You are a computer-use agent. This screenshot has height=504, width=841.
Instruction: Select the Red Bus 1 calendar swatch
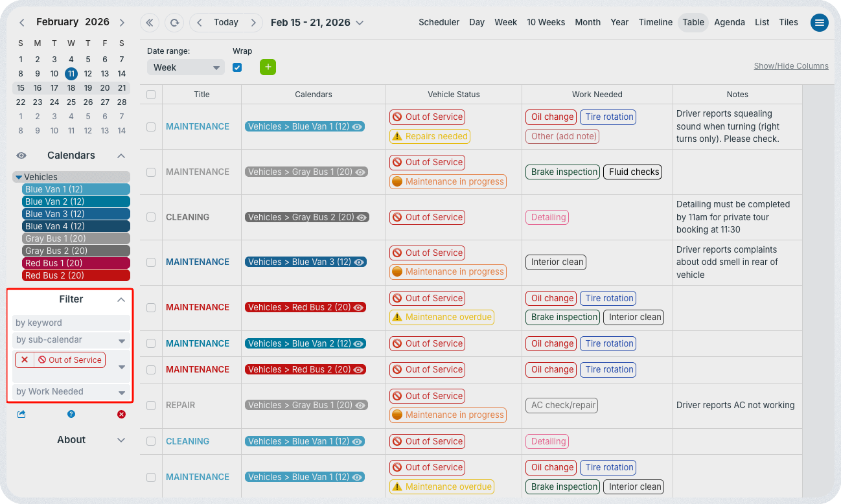click(x=76, y=263)
